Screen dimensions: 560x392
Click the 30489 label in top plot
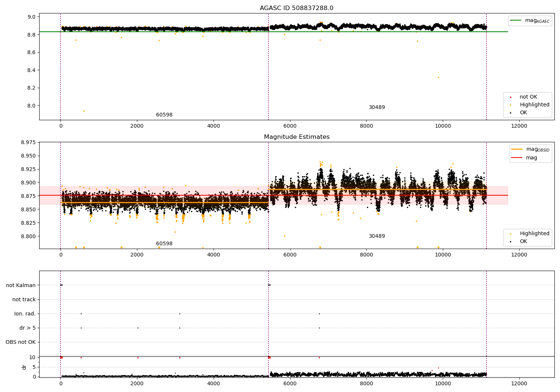[377, 108]
